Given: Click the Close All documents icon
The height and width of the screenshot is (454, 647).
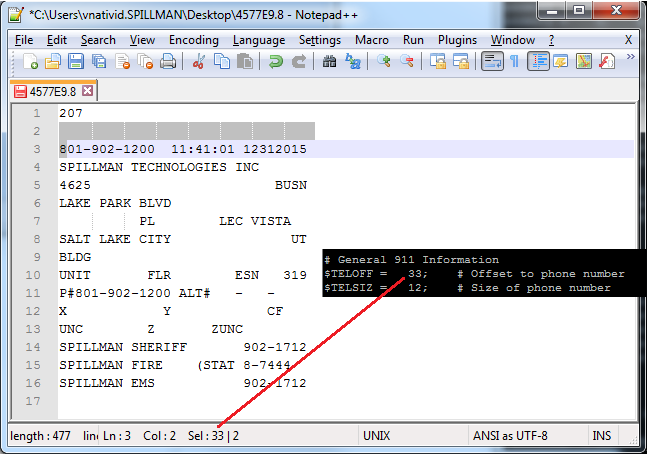Looking at the screenshot, I should (x=145, y=61).
